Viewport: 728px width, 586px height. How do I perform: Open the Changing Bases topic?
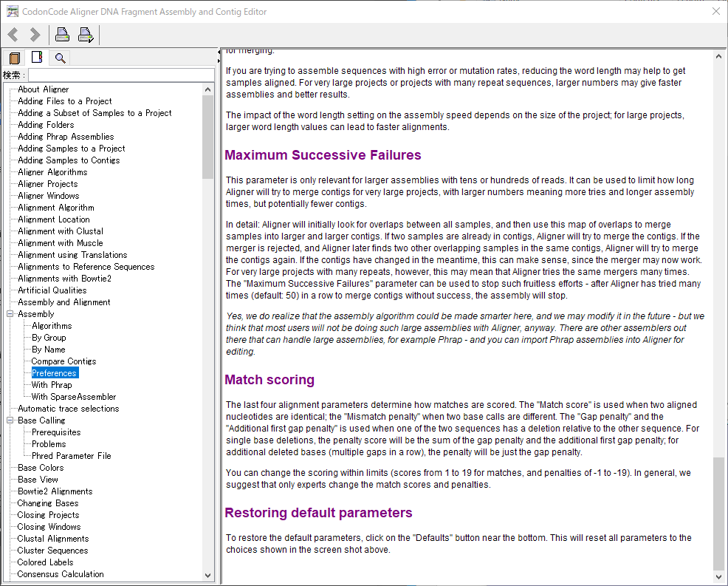tap(48, 503)
